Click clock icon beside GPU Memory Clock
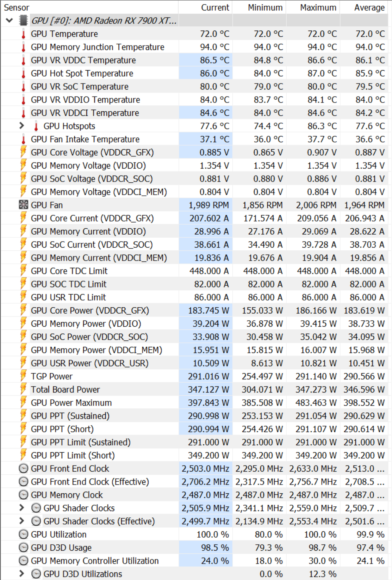This screenshot has height=580, width=392. (23, 495)
